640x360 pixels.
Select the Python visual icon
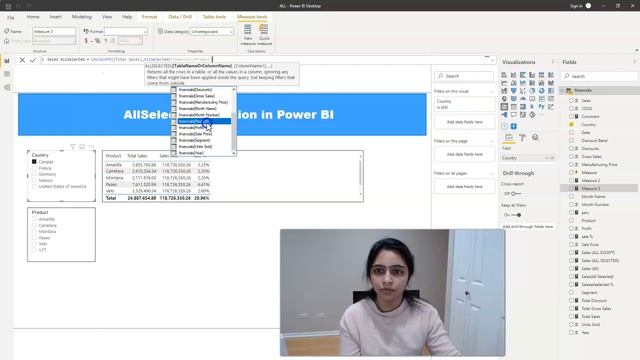point(542,107)
